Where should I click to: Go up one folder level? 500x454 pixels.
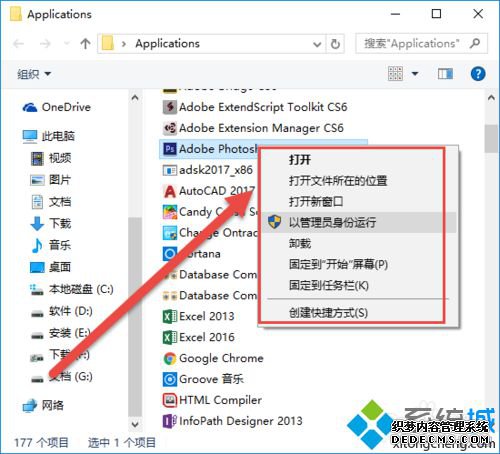click(x=85, y=44)
